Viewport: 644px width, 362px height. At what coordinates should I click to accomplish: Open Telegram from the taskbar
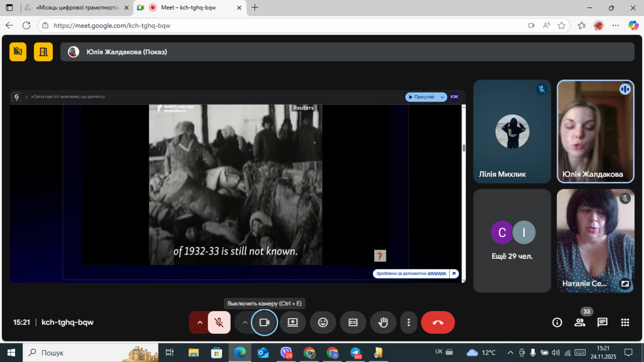pos(356,352)
